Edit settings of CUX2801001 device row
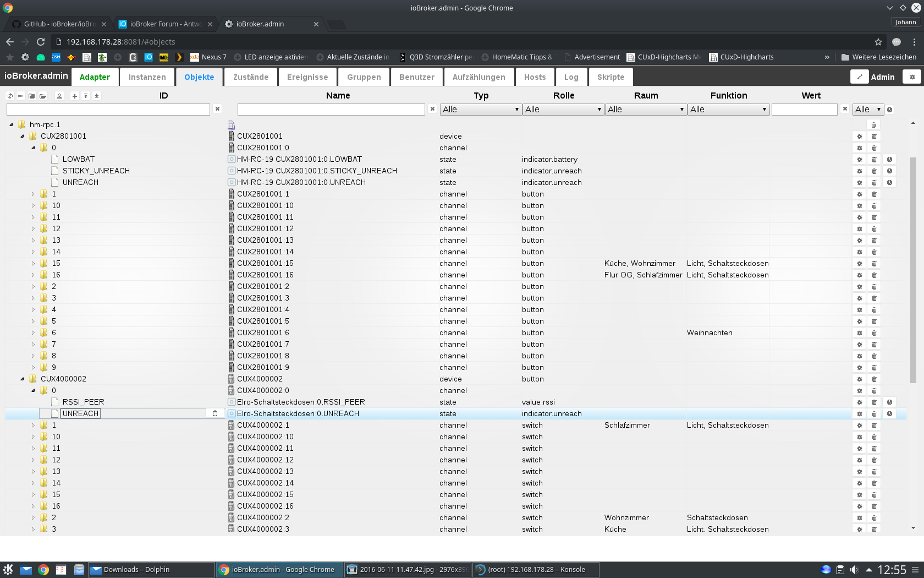Screen dimensions: 924x578 click(859, 137)
